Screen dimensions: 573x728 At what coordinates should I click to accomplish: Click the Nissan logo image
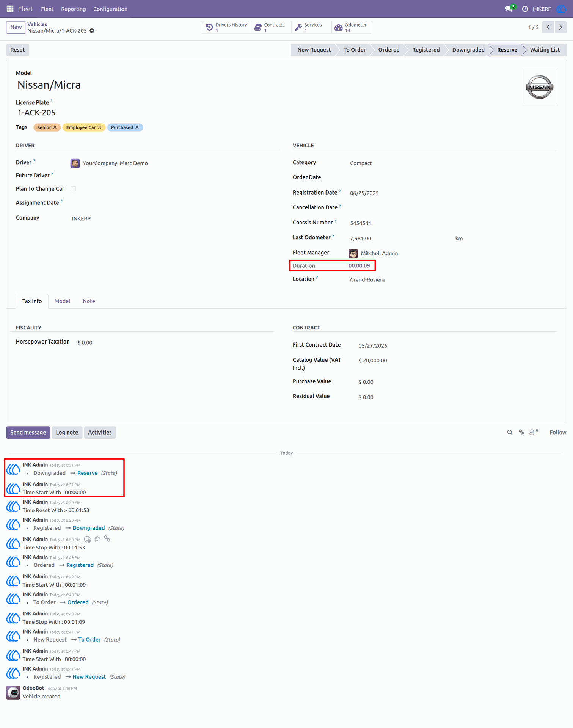(540, 87)
